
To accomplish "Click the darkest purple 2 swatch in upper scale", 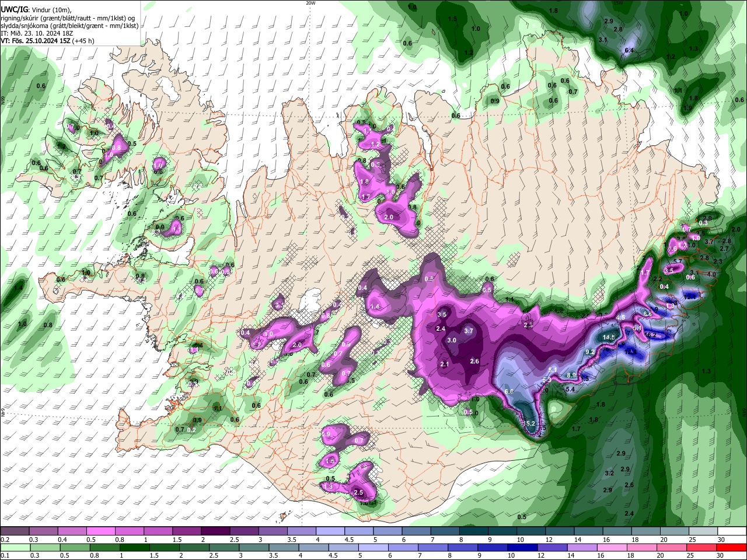I will click(215, 531).
